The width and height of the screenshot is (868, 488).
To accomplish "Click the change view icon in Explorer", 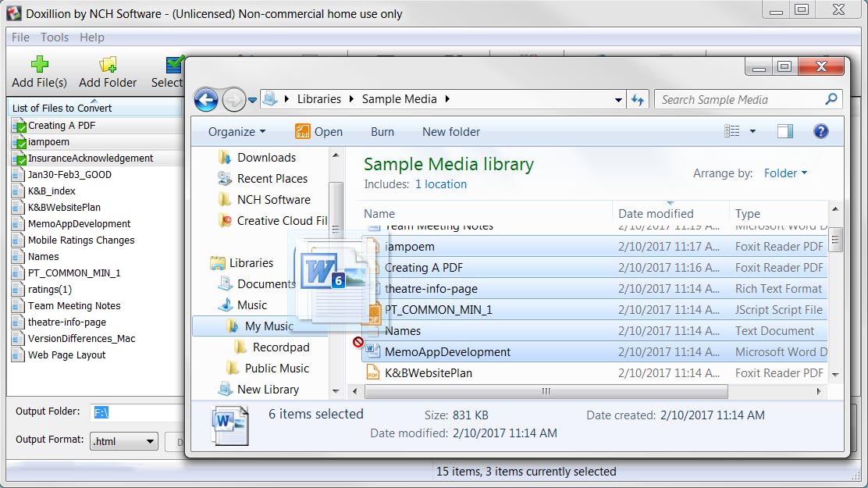I will point(731,131).
